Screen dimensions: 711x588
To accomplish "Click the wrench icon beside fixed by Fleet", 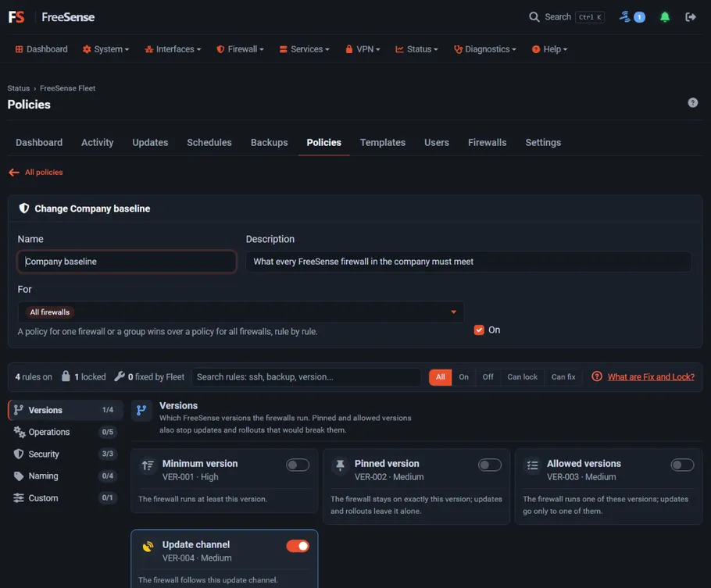I will pos(120,376).
